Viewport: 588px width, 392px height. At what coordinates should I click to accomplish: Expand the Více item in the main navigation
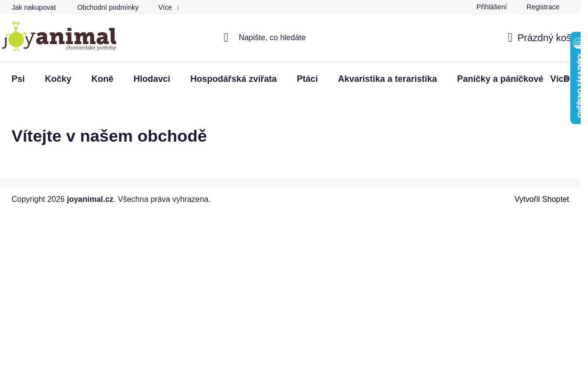click(560, 78)
